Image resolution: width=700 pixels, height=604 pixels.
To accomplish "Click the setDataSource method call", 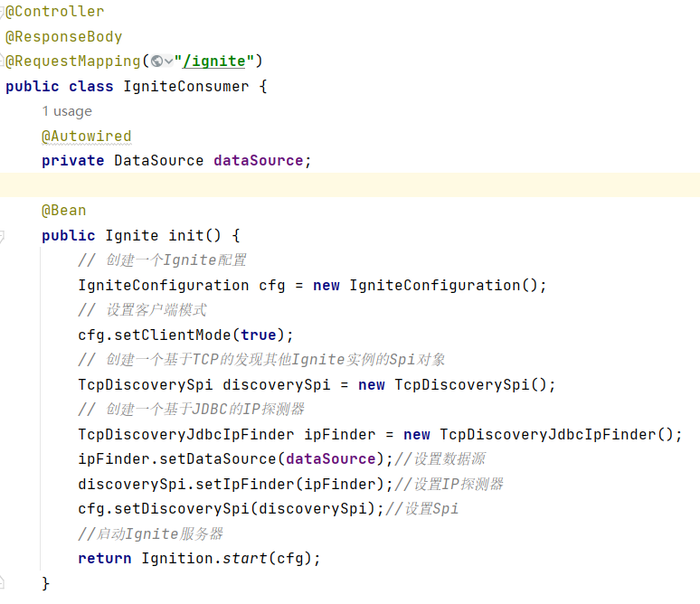I will (x=218, y=459).
